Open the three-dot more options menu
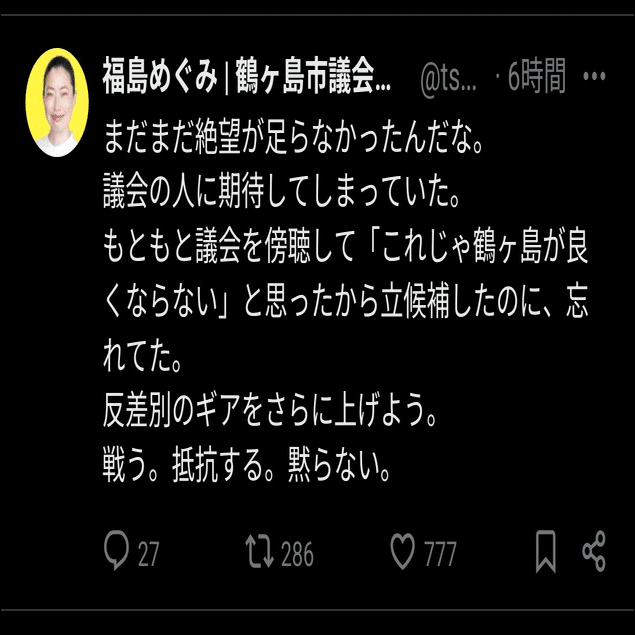Image resolution: width=635 pixels, height=635 pixels. click(x=594, y=76)
